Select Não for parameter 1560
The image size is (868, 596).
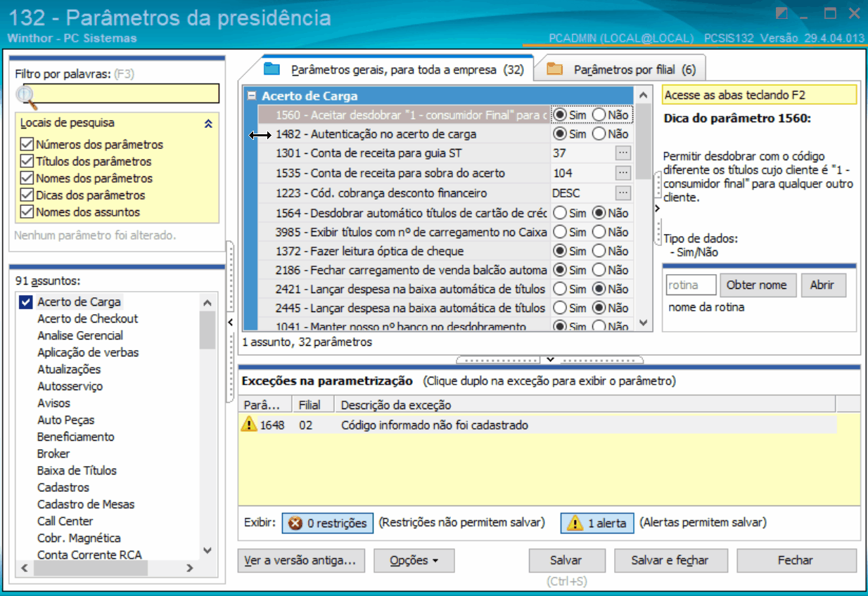click(599, 114)
